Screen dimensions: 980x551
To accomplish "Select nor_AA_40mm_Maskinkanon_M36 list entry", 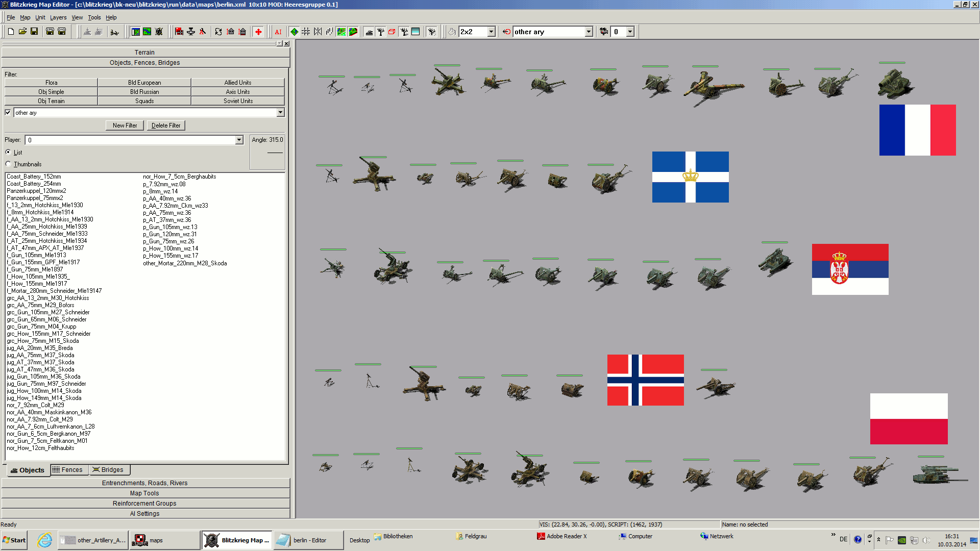I will [x=49, y=412].
